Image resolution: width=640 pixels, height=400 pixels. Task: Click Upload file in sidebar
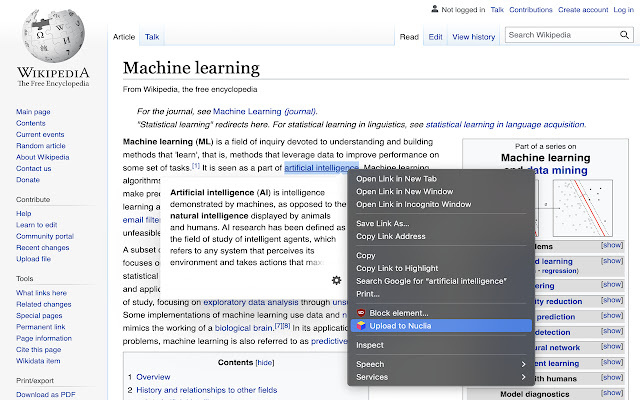point(33,259)
